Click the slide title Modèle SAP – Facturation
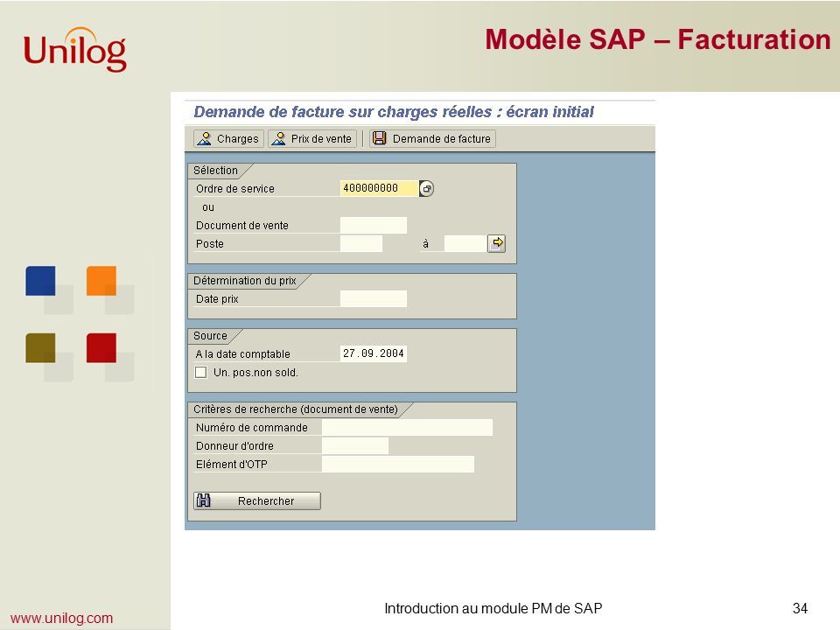This screenshot has height=630, width=840. (x=658, y=39)
